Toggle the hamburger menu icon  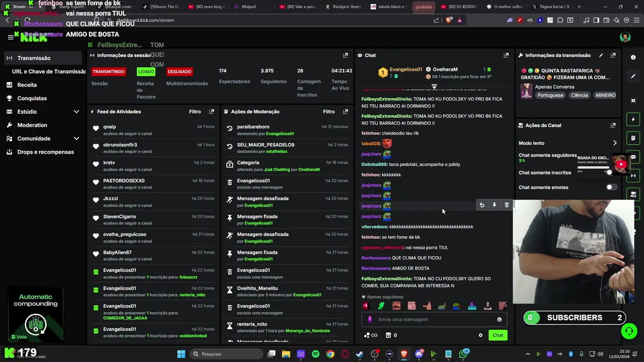(11, 37)
